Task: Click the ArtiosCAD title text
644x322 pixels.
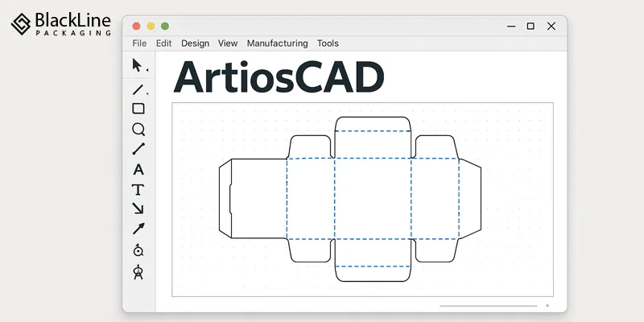Action: coord(279,77)
